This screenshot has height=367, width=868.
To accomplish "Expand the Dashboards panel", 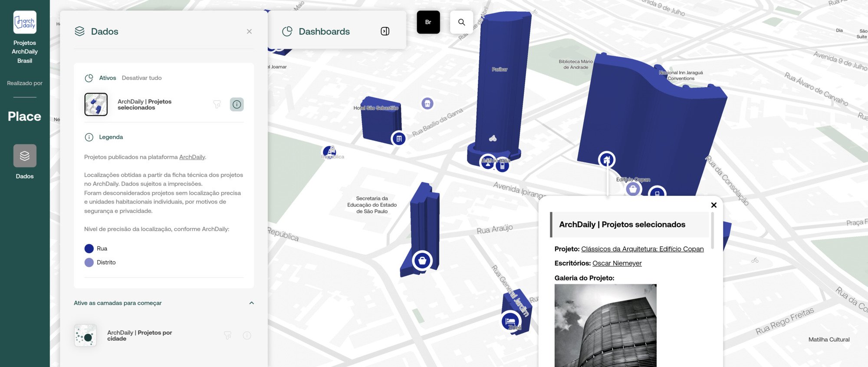I will [x=385, y=31].
